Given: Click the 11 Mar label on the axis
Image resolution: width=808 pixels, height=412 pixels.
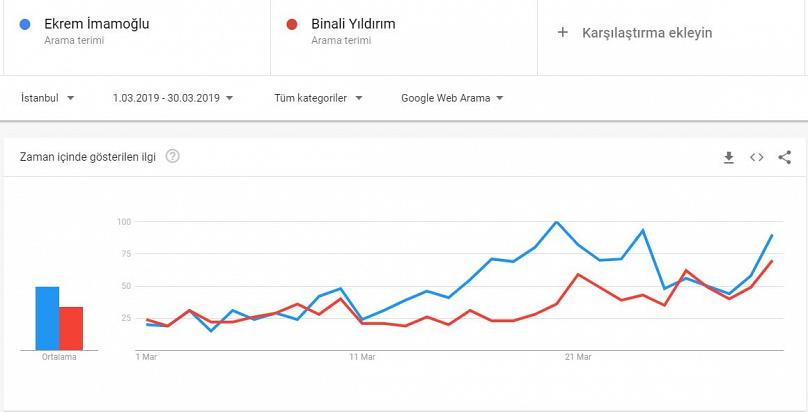Looking at the screenshot, I should 362,357.
